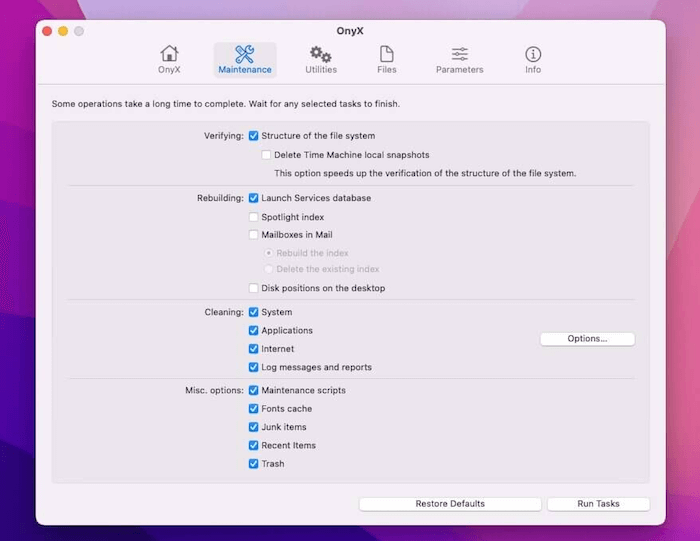The width and height of the screenshot is (700, 541).
Task: Click the OnyX window title
Action: [x=350, y=31]
